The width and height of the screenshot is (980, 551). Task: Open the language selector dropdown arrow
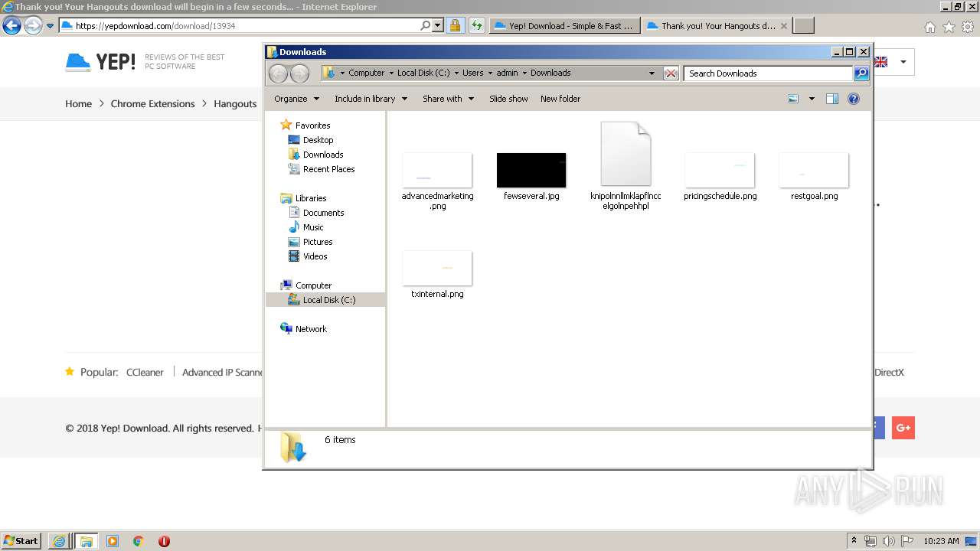coord(903,62)
